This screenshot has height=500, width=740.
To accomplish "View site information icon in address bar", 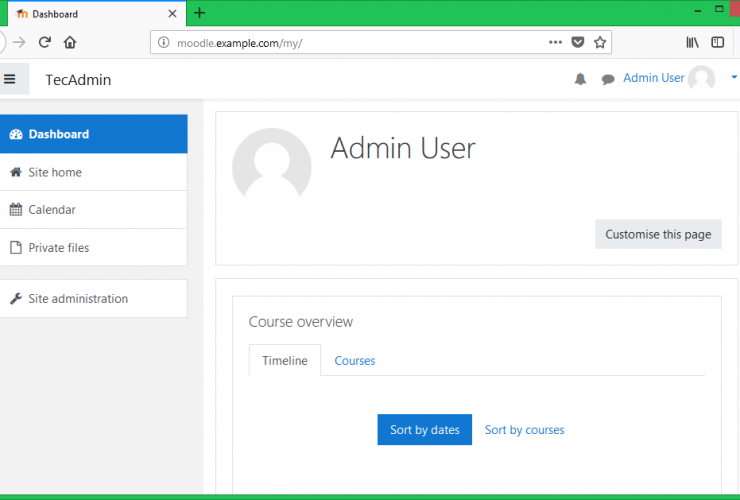I will [x=164, y=42].
